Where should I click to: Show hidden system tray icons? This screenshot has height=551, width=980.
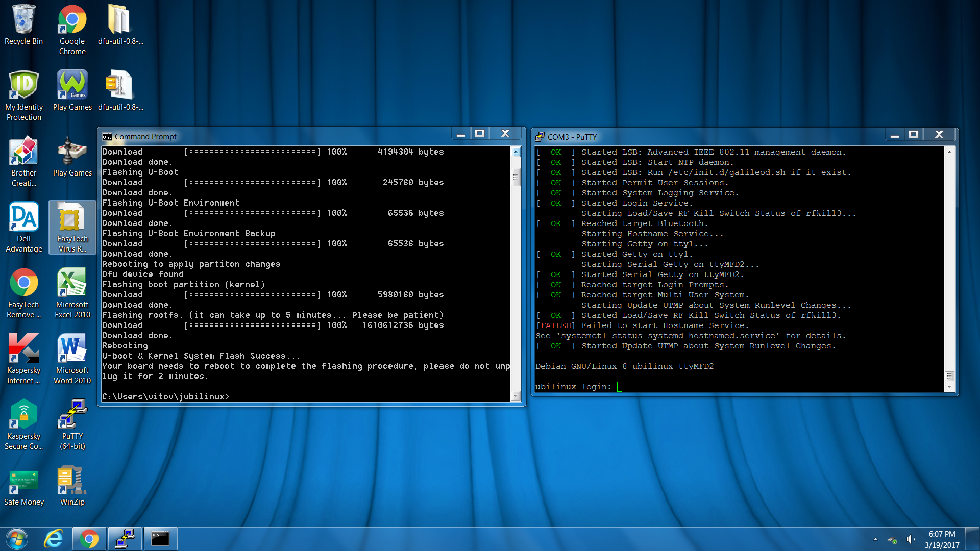875,539
